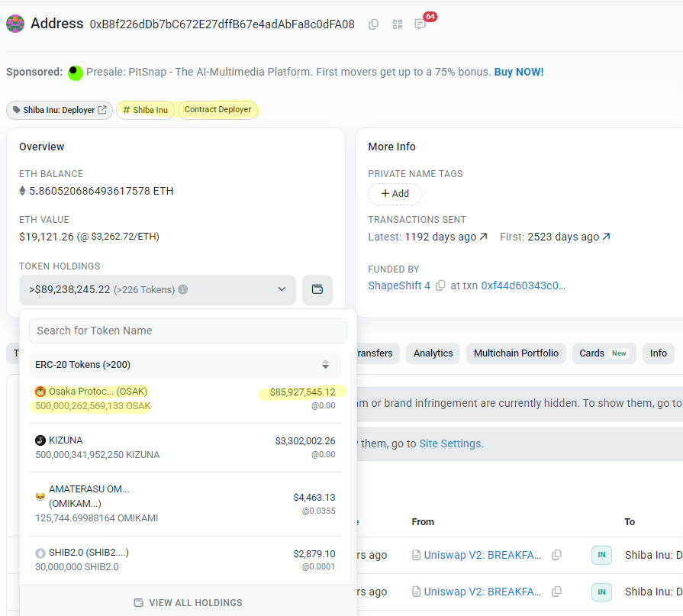
Task: Copy first Uniswap V2: BREAKFA address icon
Action: click(x=556, y=555)
